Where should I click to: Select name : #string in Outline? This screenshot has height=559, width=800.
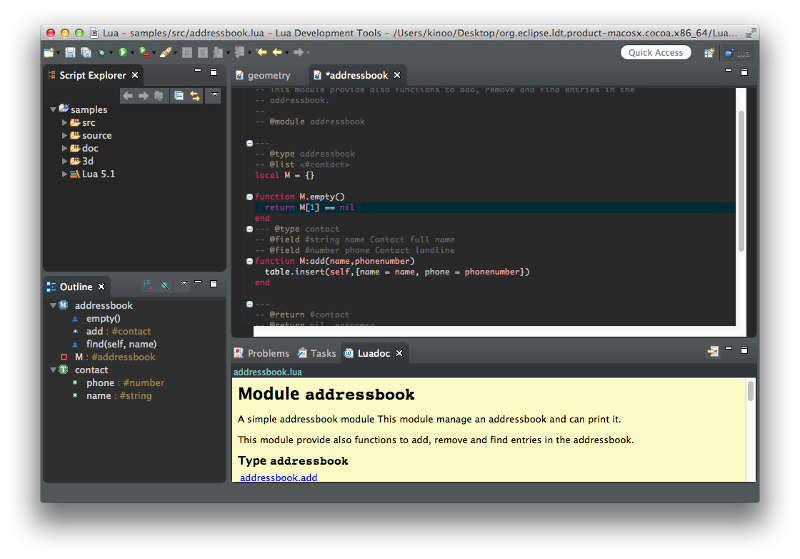click(119, 396)
